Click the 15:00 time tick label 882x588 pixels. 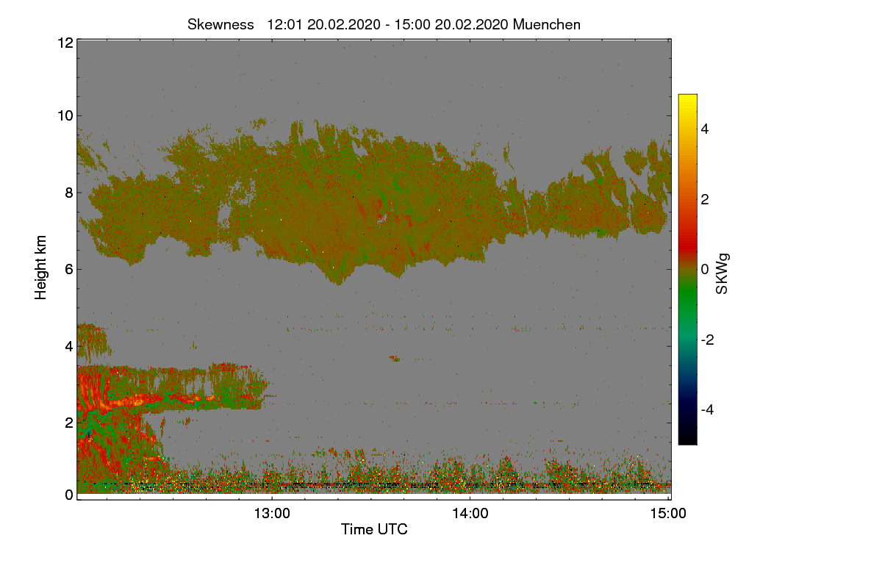[669, 514]
